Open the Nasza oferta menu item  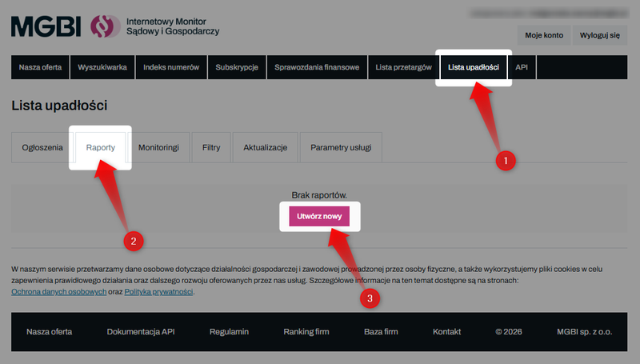point(41,67)
